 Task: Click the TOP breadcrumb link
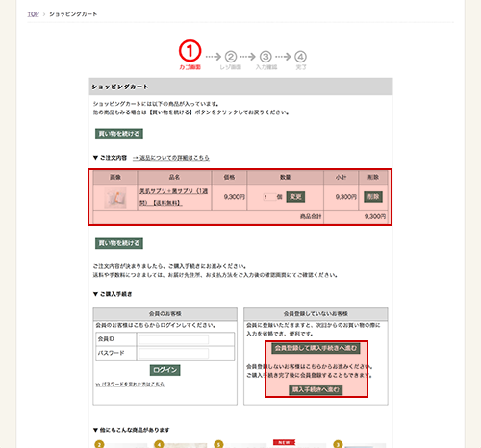33,14
